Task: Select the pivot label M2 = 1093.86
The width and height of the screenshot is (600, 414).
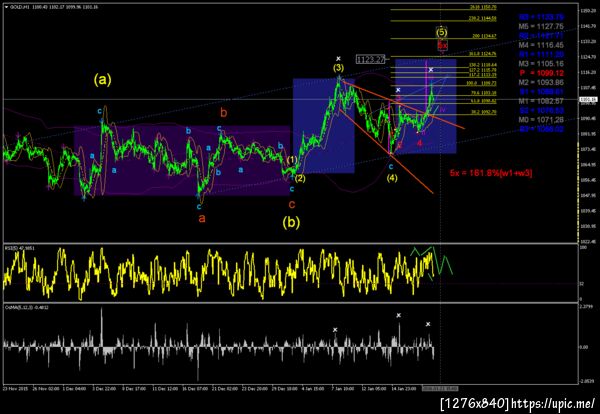Action: pyautogui.click(x=541, y=82)
